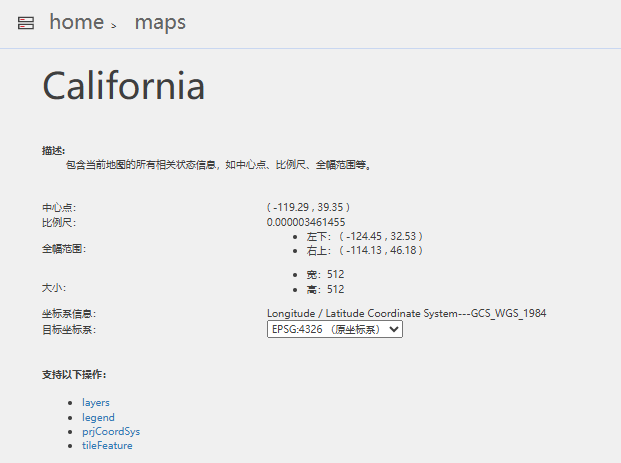Click the breadcrumb arrow between home and maps
Image resolution: width=621 pixels, height=463 pixels.
114,25
